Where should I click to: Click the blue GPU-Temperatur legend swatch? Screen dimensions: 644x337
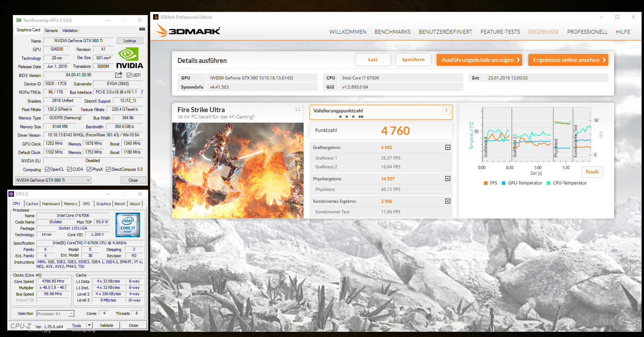pos(504,183)
